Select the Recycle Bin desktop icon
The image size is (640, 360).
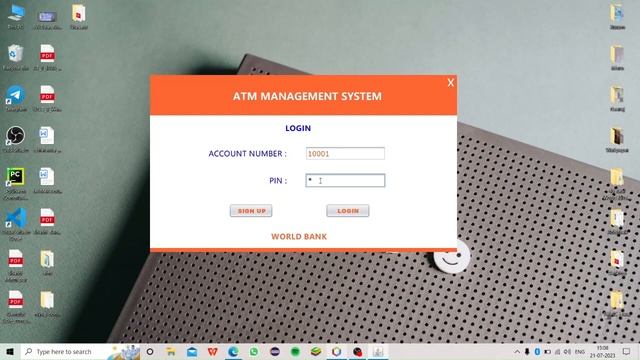coord(16,58)
